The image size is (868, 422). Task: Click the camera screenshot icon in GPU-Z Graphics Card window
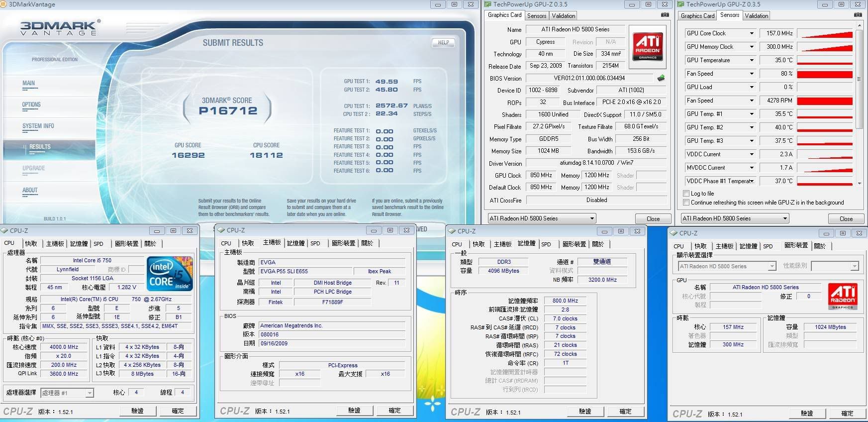point(665,15)
